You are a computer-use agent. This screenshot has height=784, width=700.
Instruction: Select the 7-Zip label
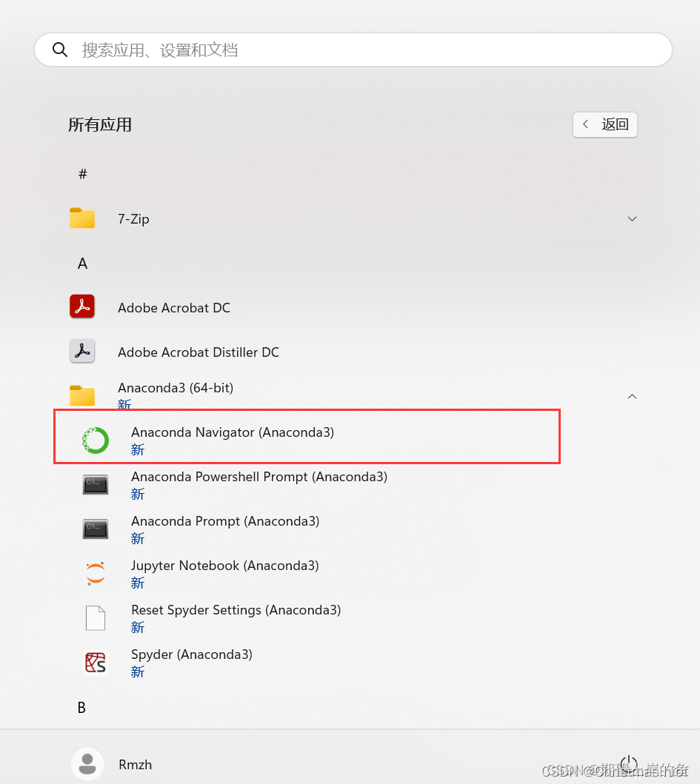[133, 219]
